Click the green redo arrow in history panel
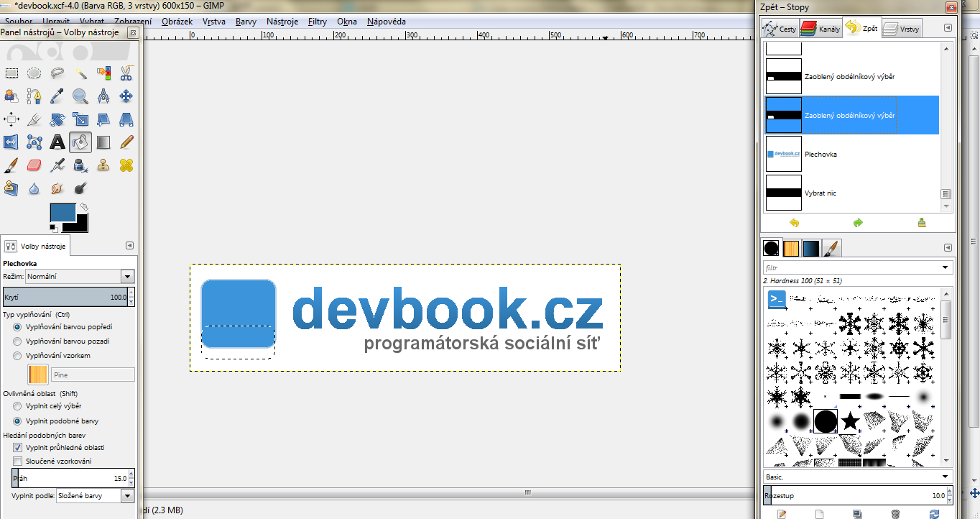This screenshot has width=980, height=519. [x=858, y=223]
